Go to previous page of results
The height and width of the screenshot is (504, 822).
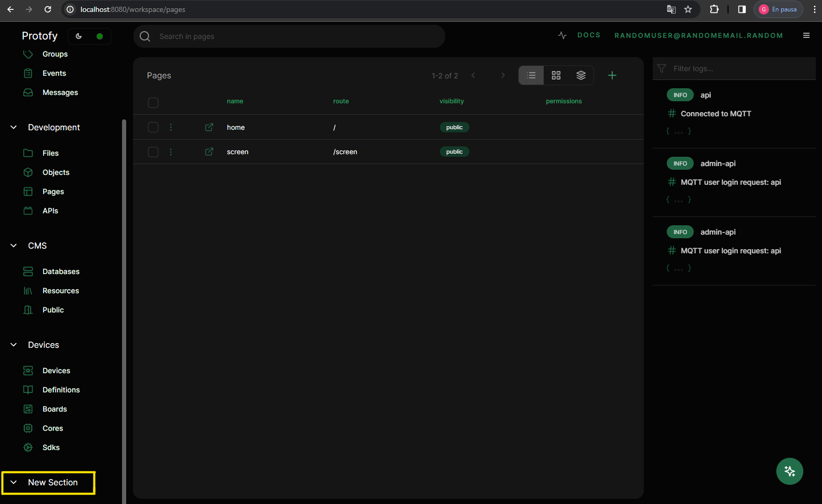click(x=473, y=75)
